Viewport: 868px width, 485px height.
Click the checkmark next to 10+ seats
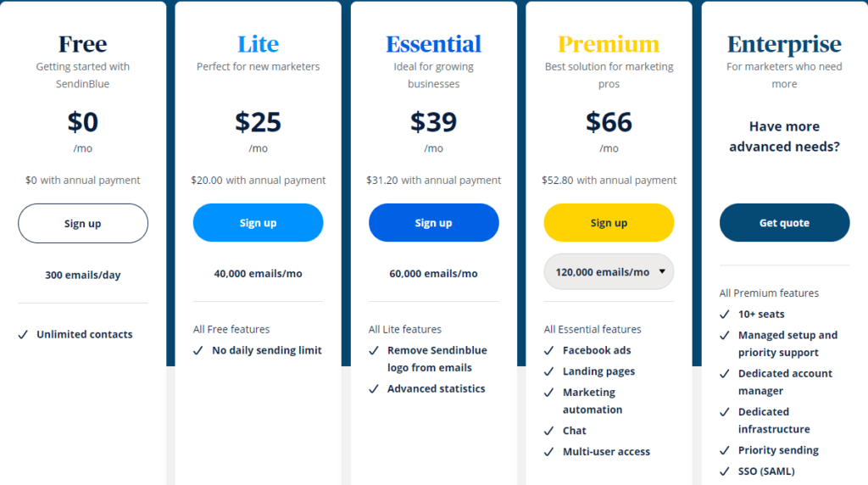725,314
